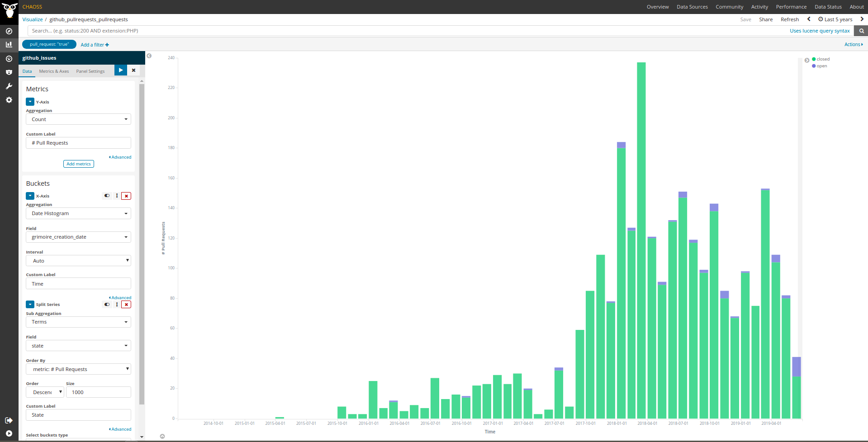Switch to Metrics & Axes tab
Image resolution: width=868 pixels, height=442 pixels.
click(x=54, y=71)
